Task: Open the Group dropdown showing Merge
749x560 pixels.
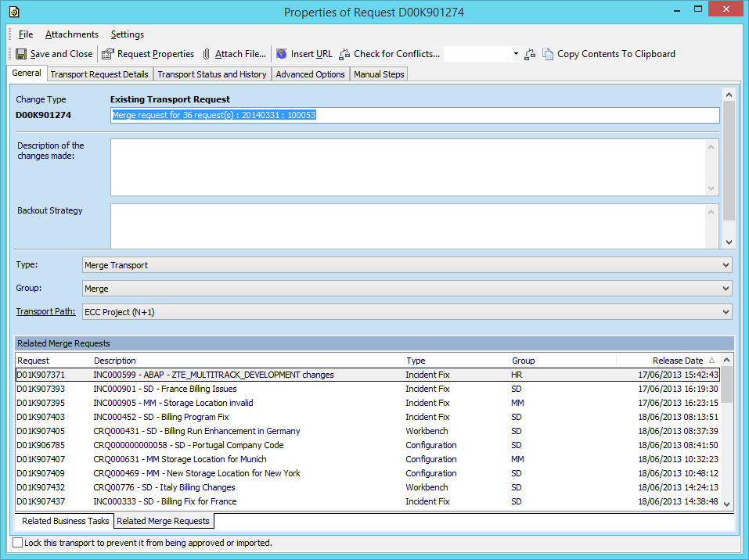Action: (x=726, y=289)
